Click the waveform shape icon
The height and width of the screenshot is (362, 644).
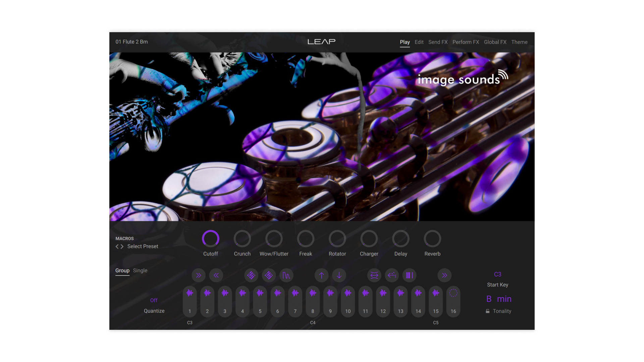point(286,275)
